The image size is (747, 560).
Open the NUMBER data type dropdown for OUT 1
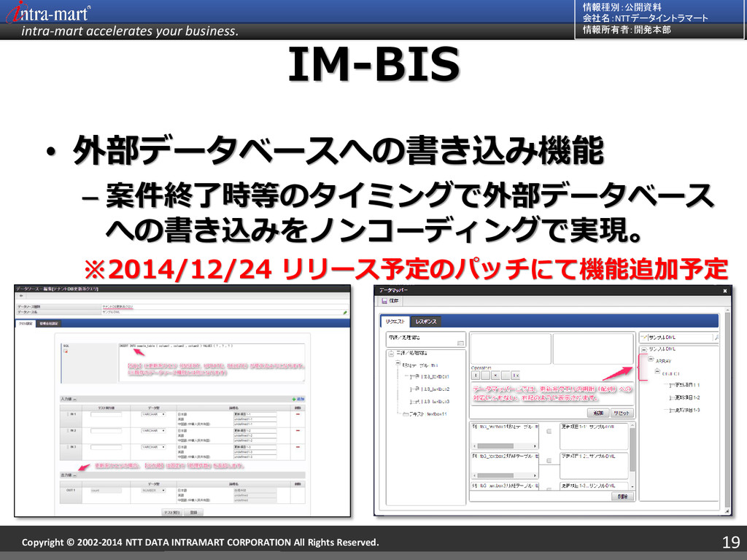[x=153, y=490]
